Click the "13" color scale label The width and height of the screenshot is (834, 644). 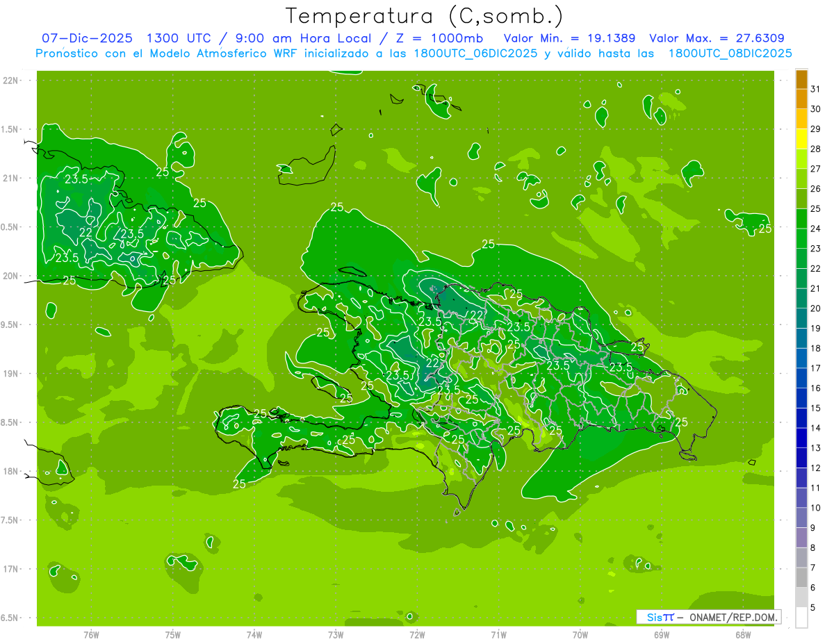[815, 449]
